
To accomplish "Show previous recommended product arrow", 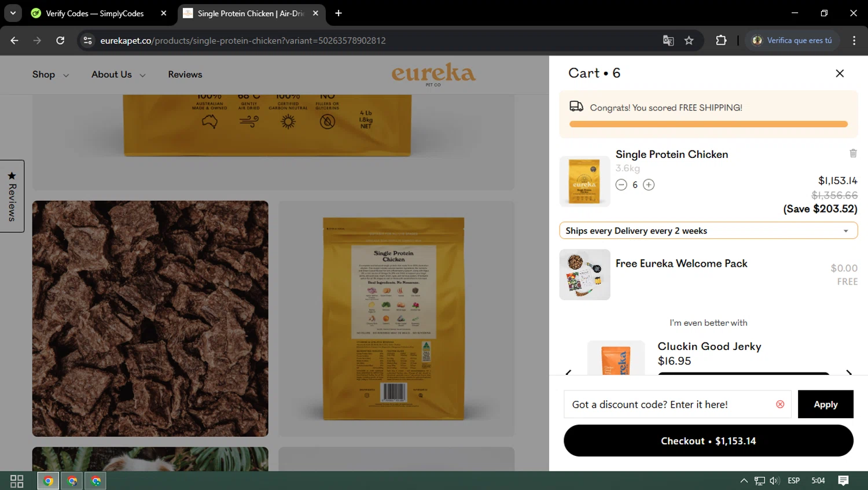I will point(568,372).
